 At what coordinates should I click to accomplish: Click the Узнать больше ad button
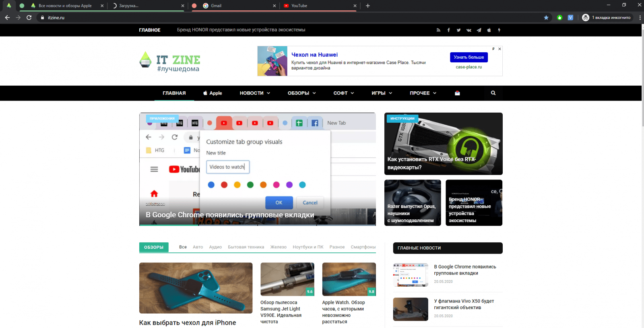click(x=469, y=57)
